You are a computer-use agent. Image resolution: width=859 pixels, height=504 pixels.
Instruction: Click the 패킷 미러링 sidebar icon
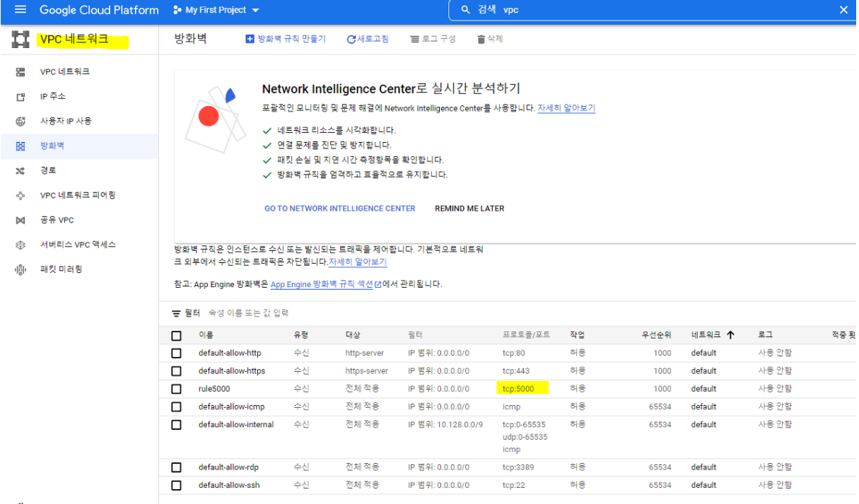click(21, 269)
